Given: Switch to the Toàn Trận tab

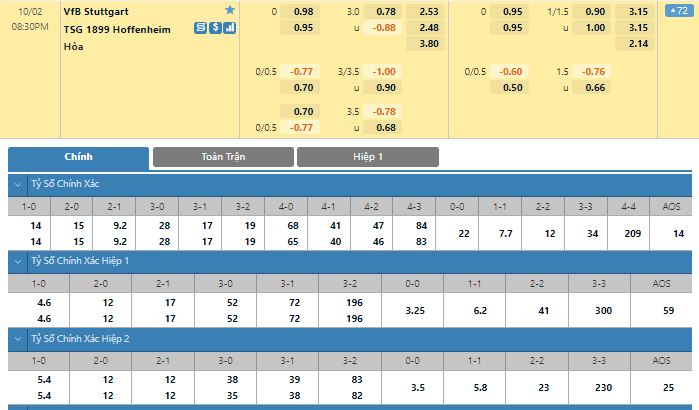Looking at the screenshot, I should [223, 157].
